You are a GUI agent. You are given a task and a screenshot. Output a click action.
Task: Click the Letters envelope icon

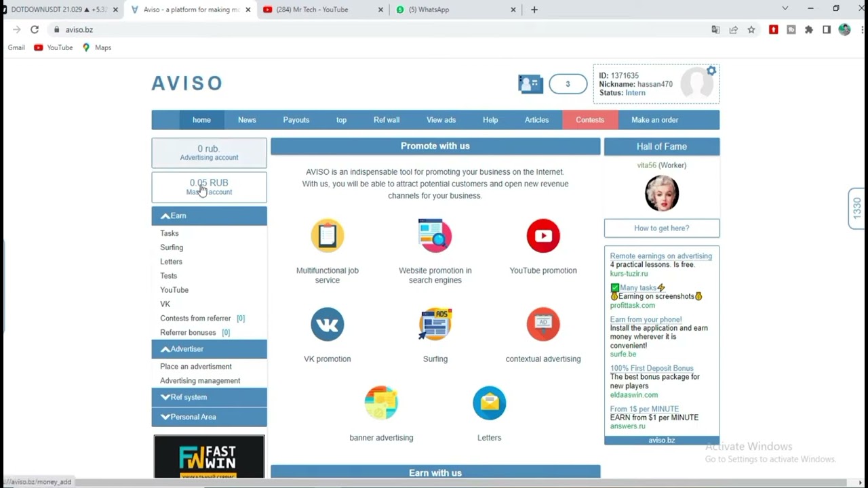[x=489, y=403]
